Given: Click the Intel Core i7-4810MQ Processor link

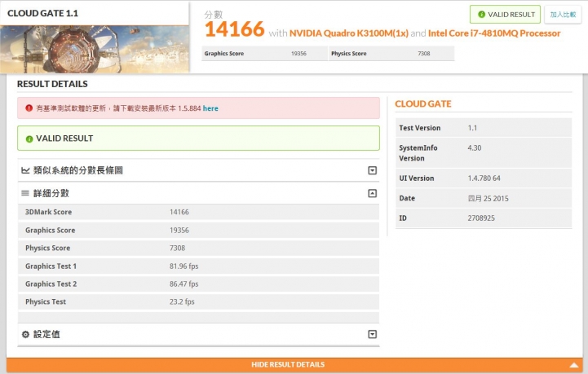Looking at the screenshot, I should [x=494, y=33].
